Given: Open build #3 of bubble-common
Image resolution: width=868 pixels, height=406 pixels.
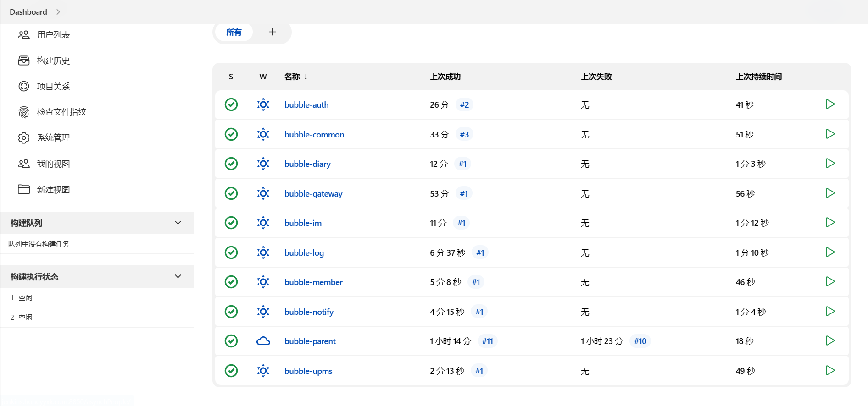Looking at the screenshot, I should click(464, 134).
